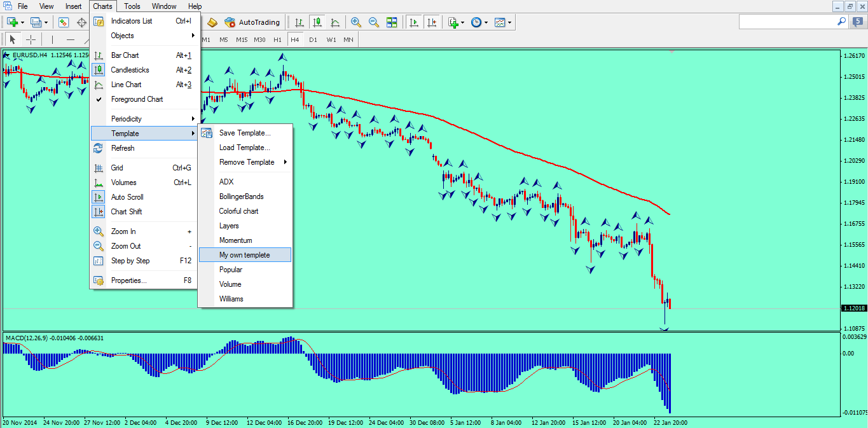The image size is (868, 428).
Task: Toggle Chart Shift on the toolbar
Action: [432, 22]
